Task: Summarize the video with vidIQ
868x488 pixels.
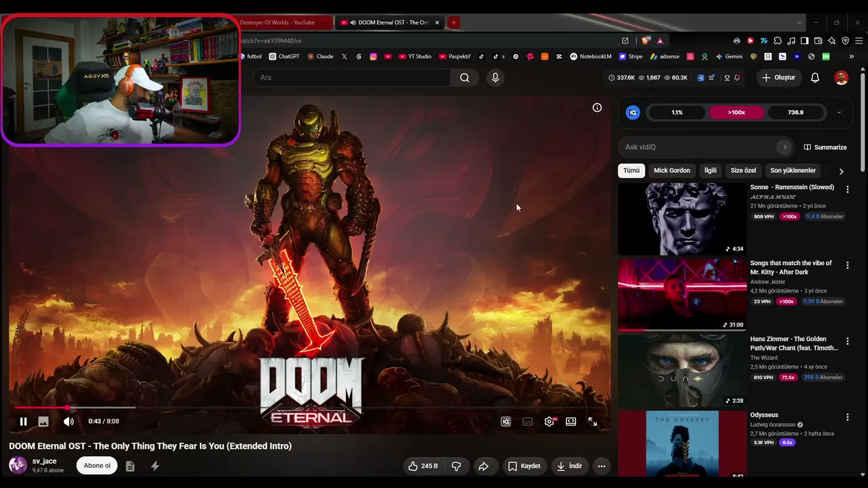Action: click(x=825, y=147)
